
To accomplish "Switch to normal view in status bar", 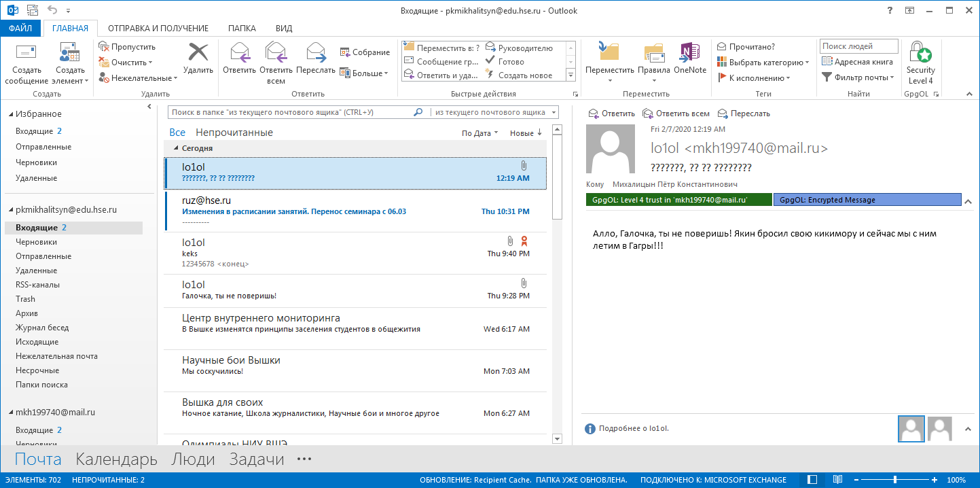I will tap(813, 480).
